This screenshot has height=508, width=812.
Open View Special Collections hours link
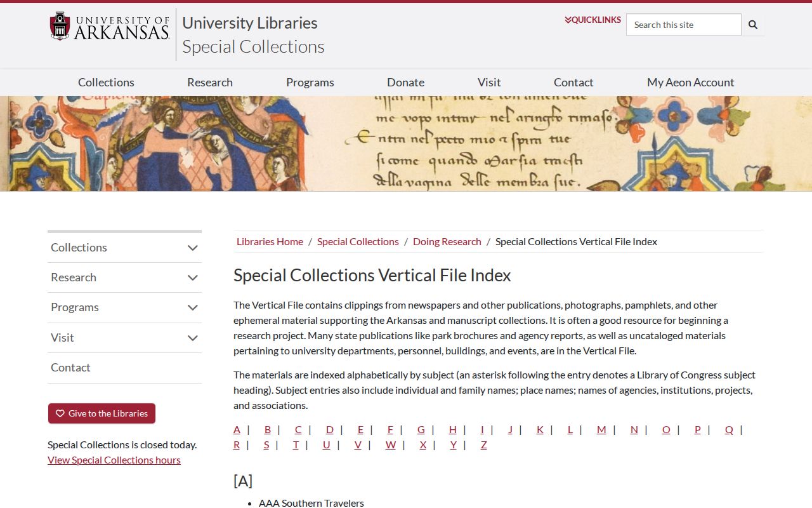click(114, 460)
